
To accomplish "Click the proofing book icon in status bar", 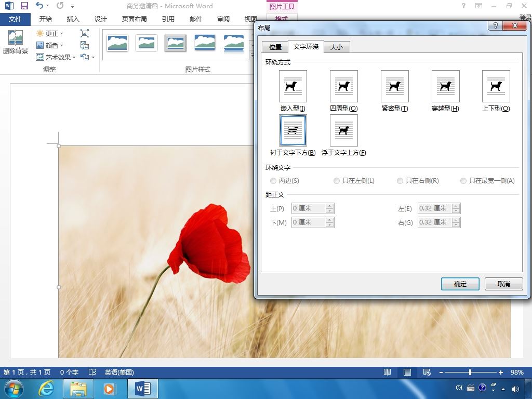I will pos(92,372).
